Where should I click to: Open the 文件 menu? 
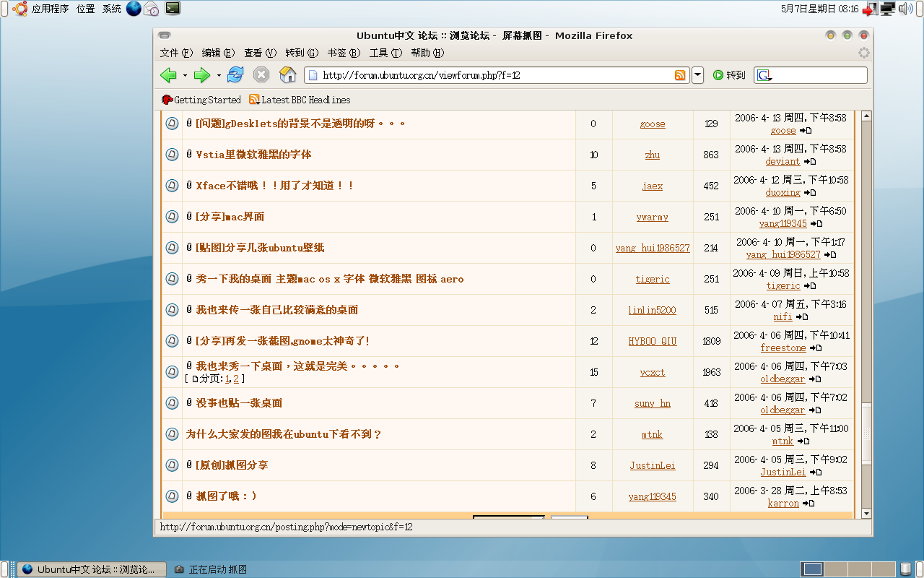pyautogui.click(x=177, y=53)
